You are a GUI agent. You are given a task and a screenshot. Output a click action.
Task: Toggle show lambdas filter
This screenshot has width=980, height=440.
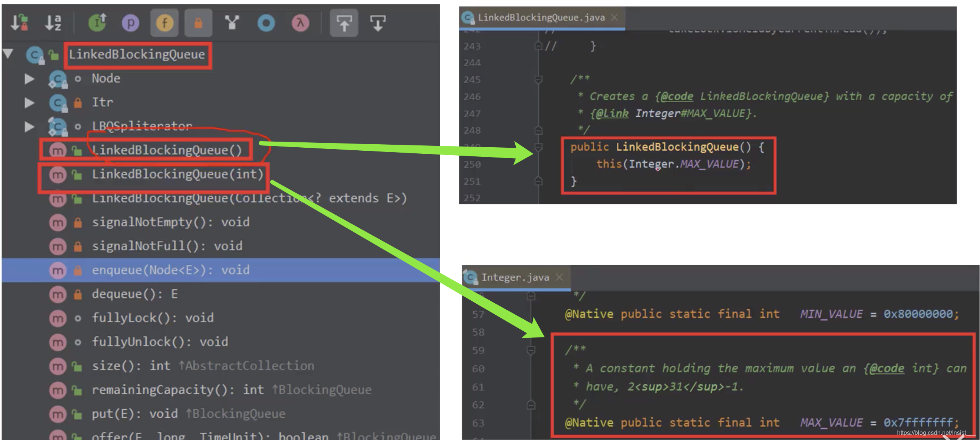300,23
